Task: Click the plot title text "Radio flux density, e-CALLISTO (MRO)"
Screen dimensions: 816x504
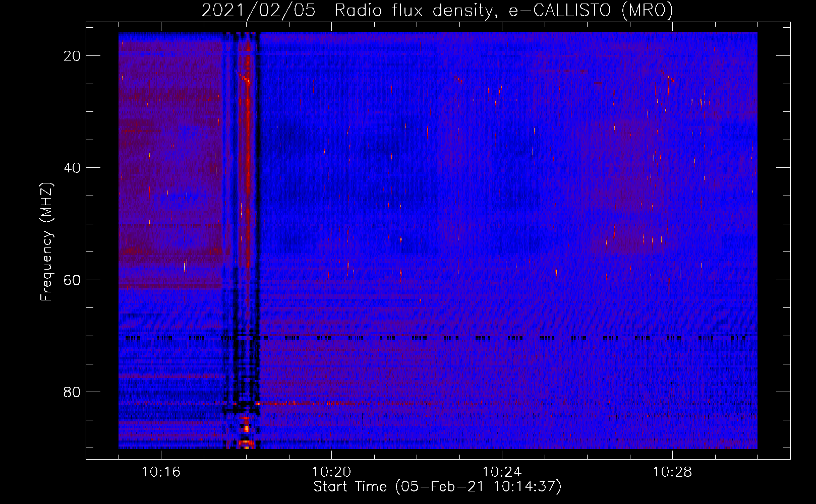Action: click(504, 11)
